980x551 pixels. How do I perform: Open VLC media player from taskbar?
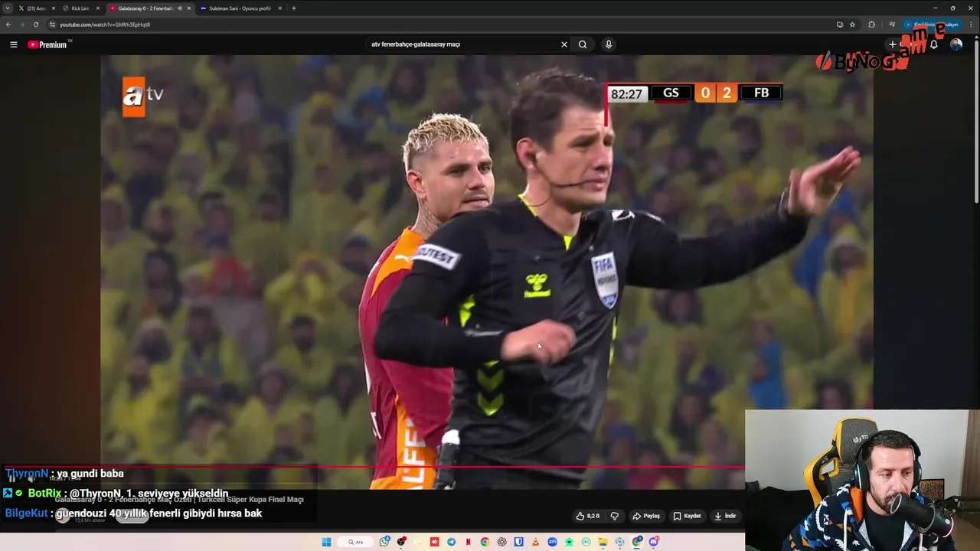tap(535, 542)
